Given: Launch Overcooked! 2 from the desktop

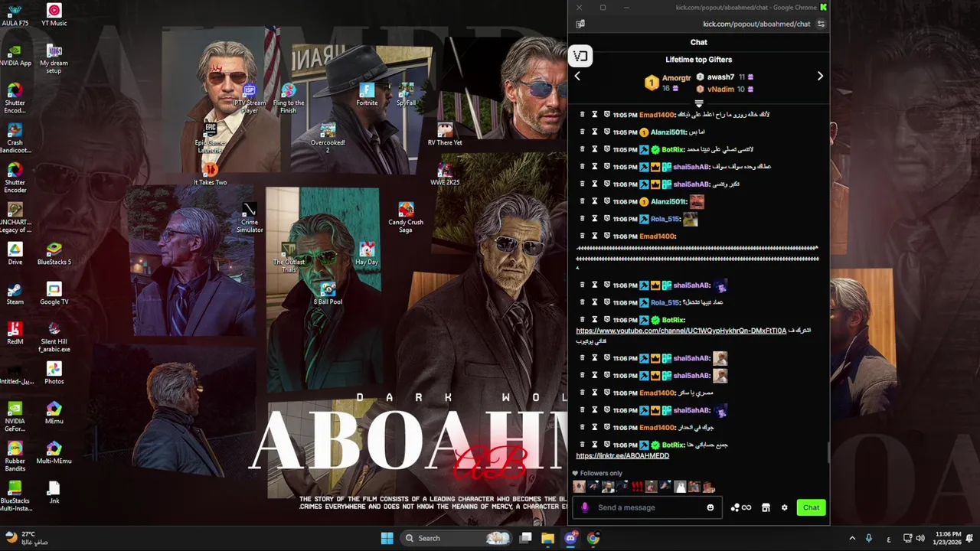Looking at the screenshot, I should pyautogui.click(x=328, y=139).
